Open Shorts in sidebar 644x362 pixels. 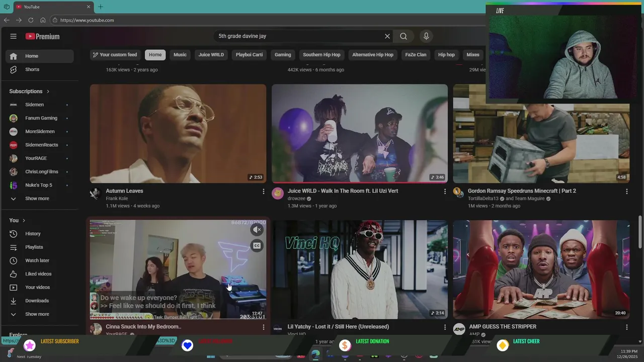39,69
